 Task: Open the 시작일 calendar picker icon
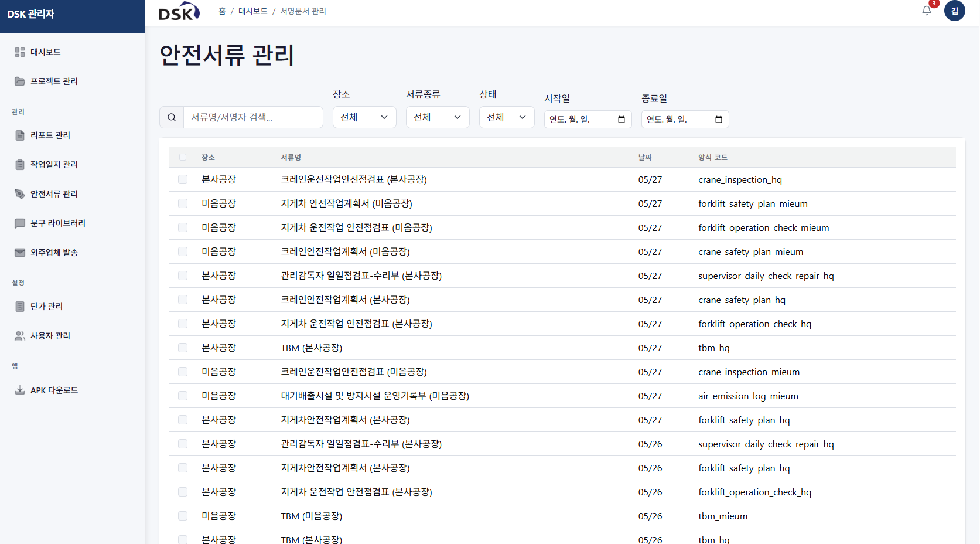(622, 120)
